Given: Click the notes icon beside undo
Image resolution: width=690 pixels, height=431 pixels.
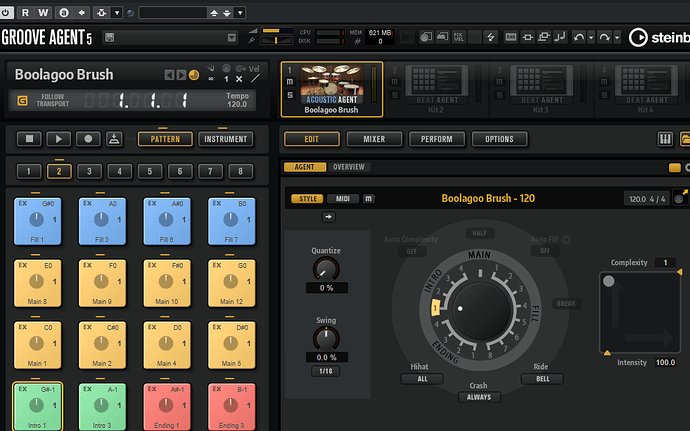Looking at the screenshot, I should click(560, 37).
